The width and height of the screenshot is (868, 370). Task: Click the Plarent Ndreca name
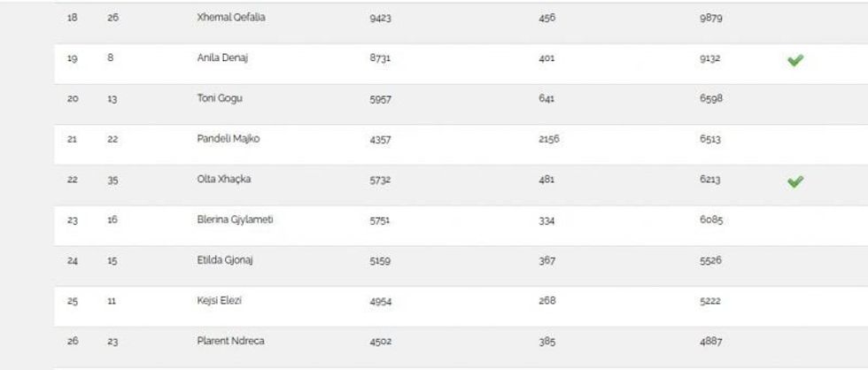point(230,341)
